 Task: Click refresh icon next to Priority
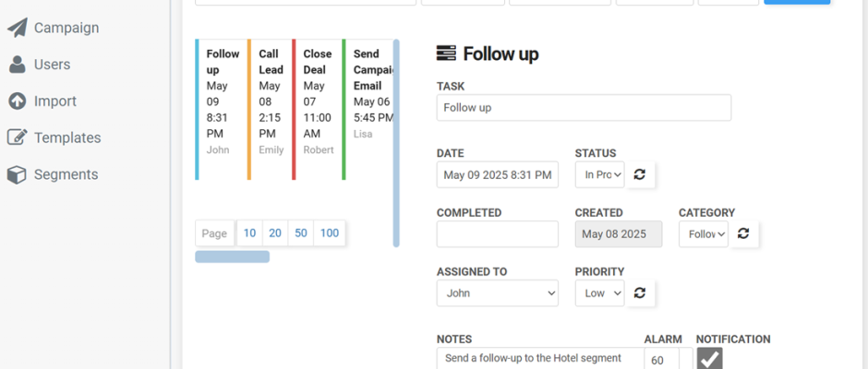640,292
